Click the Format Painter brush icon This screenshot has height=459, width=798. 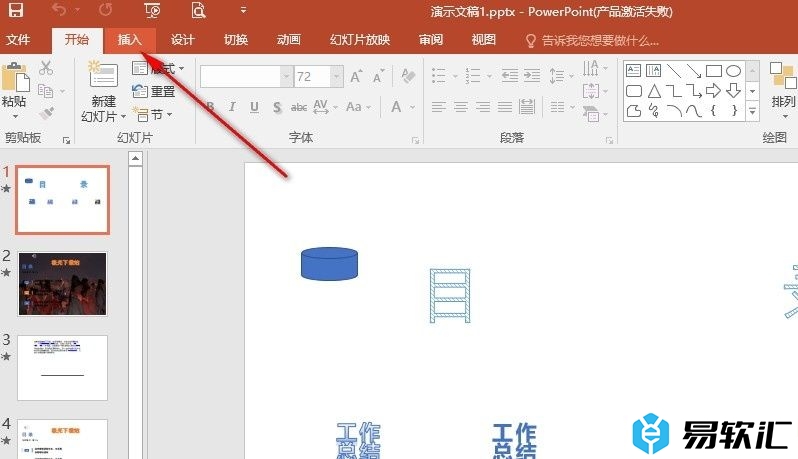(x=46, y=113)
